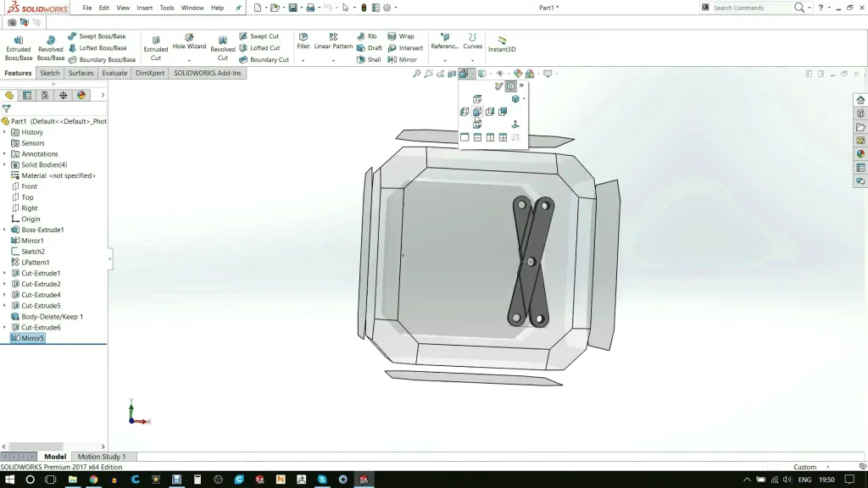The width and height of the screenshot is (868, 488).
Task: Open Custom Properties task pane icon
Action: [x=860, y=168]
